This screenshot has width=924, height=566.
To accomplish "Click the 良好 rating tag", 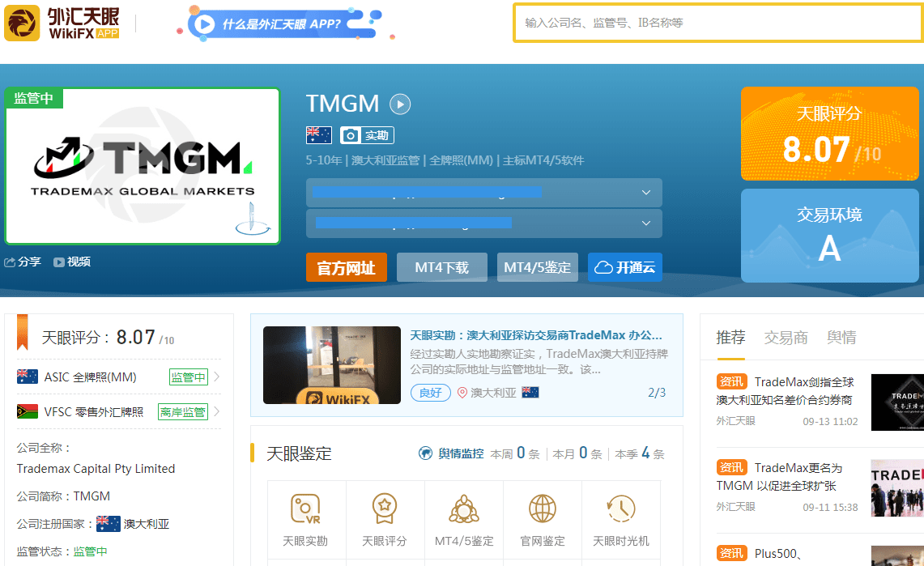I will pos(431,393).
